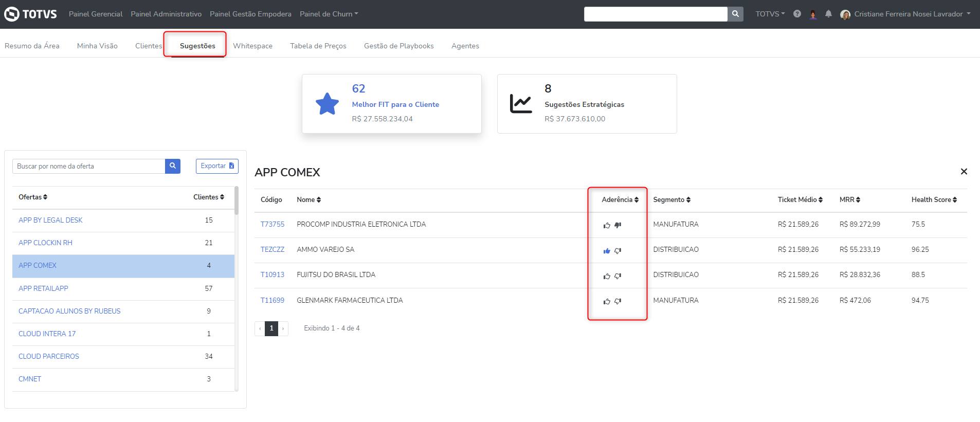Focus the Buscar por nome da oferta field
The width and height of the screenshot is (980, 422).
[88, 166]
